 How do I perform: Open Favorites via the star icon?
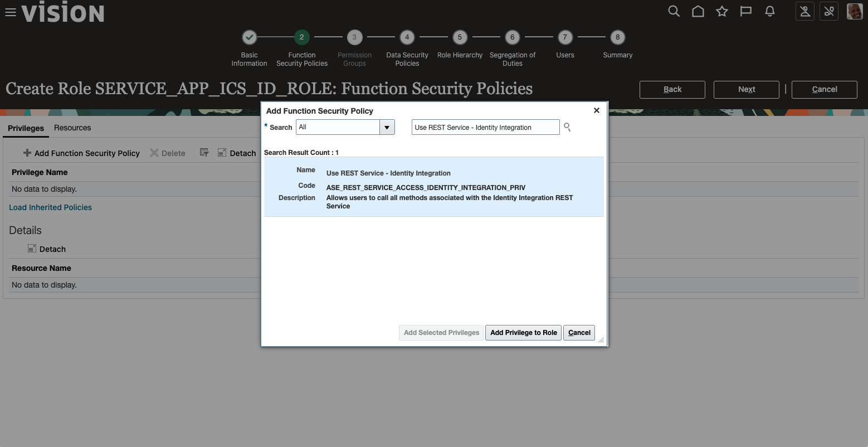pyautogui.click(x=722, y=11)
